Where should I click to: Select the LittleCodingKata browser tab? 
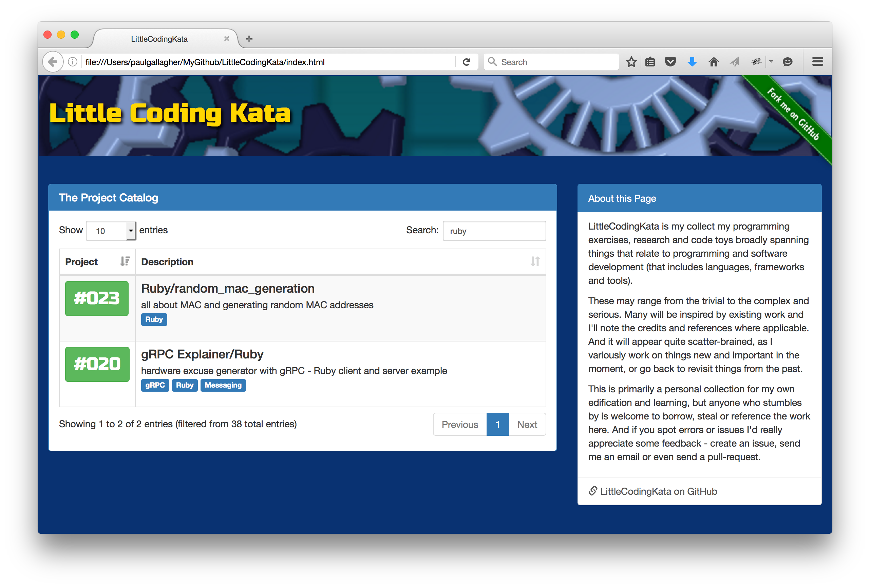[x=159, y=39]
